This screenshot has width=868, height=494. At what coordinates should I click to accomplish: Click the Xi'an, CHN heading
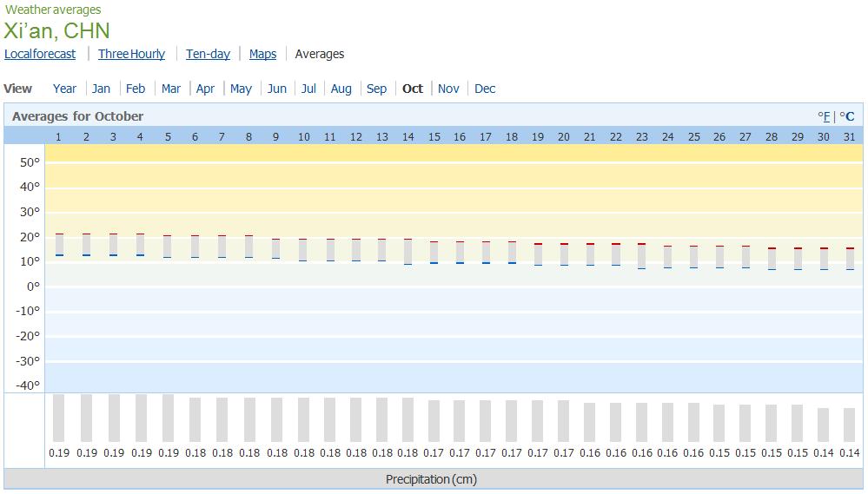pos(57,30)
